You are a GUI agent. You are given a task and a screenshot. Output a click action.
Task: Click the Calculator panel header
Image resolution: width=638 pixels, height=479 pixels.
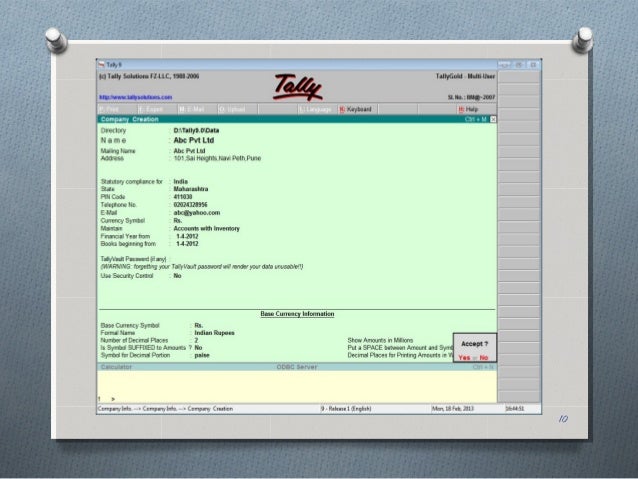pyautogui.click(x=116, y=367)
